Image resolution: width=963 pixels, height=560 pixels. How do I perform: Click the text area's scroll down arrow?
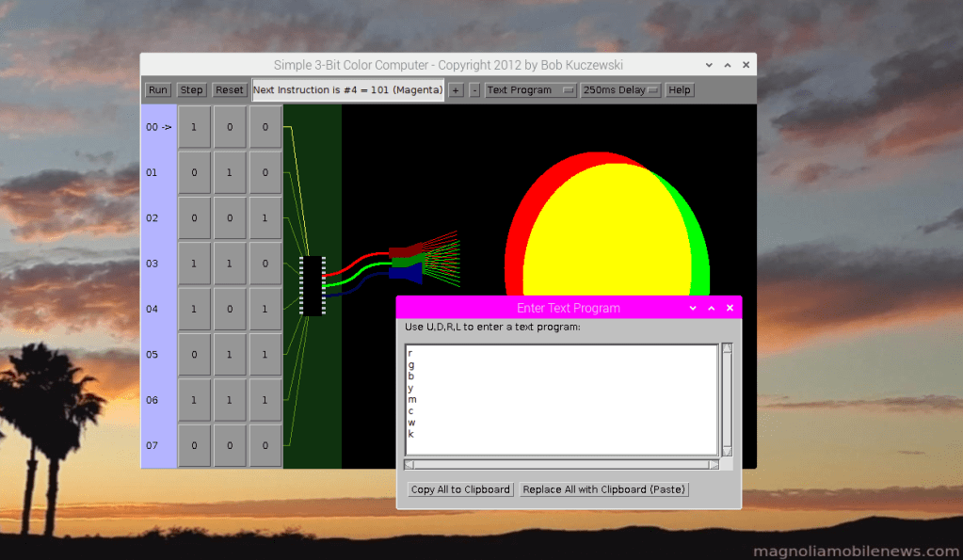pyautogui.click(x=727, y=451)
